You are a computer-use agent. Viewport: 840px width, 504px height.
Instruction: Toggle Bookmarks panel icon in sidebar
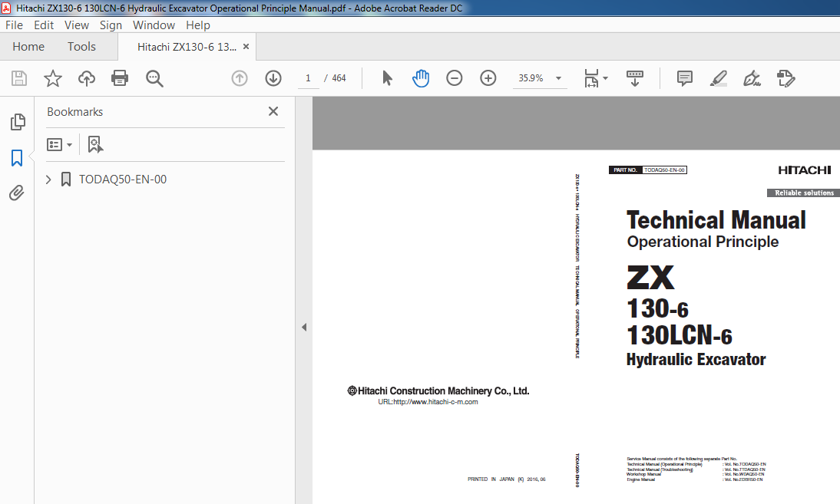click(17, 158)
